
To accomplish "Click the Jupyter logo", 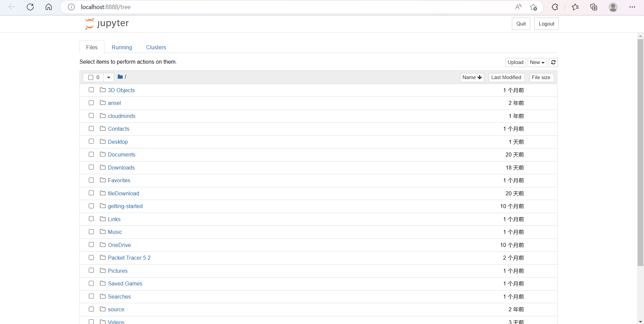I will click(x=107, y=23).
